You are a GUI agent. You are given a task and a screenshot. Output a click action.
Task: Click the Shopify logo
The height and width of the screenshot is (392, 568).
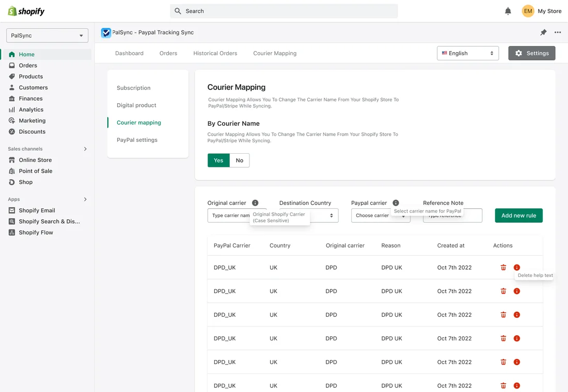(26, 11)
